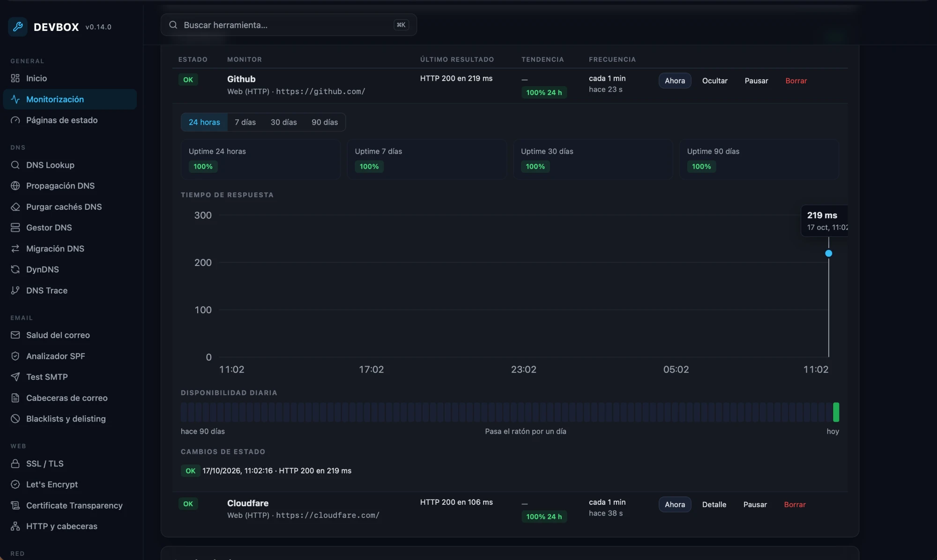Click the Github monitor URL text
This screenshot has width=937, height=560.
point(320,91)
